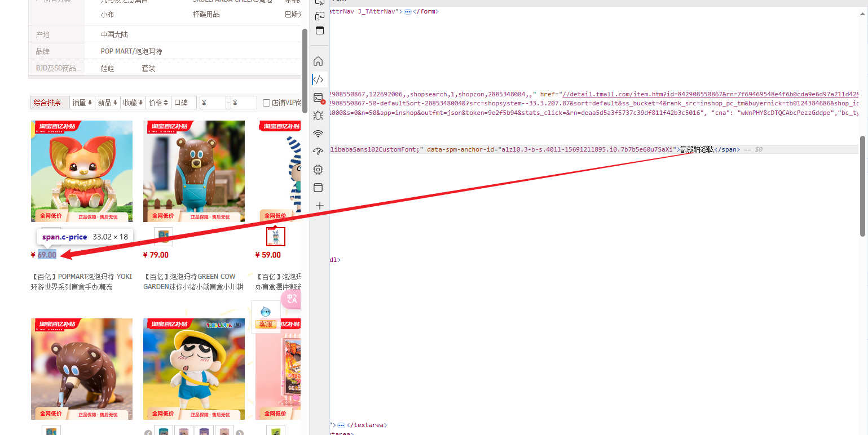The image size is (868, 435).
Task: Sort products by 口碑
Action: [x=183, y=103]
